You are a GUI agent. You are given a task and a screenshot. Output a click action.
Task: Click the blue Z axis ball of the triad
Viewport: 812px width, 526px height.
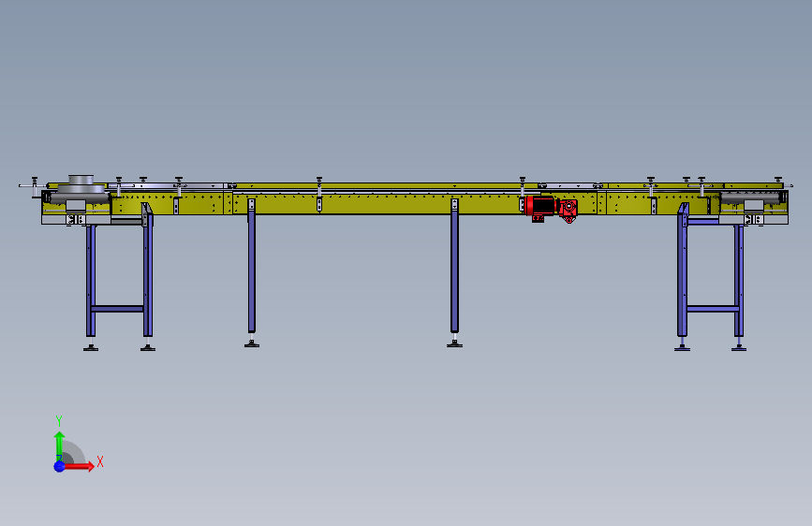click(60, 466)
